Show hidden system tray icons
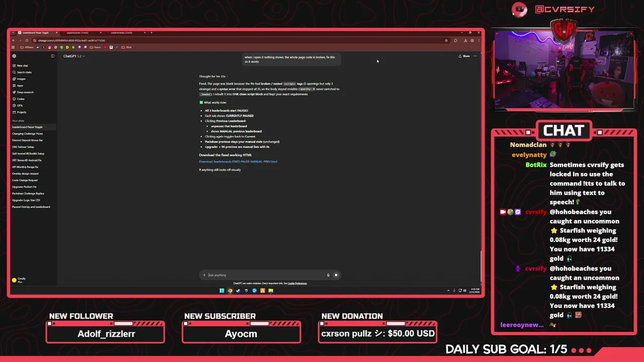 click(448, 291)
